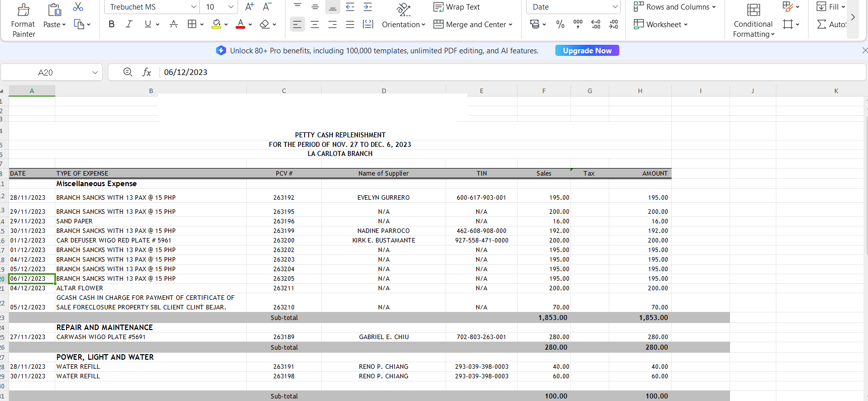The height and width of the screenshot is (401, 868).
Task: Expand the Paste options arrow
Action: click(x=64, y=25)
